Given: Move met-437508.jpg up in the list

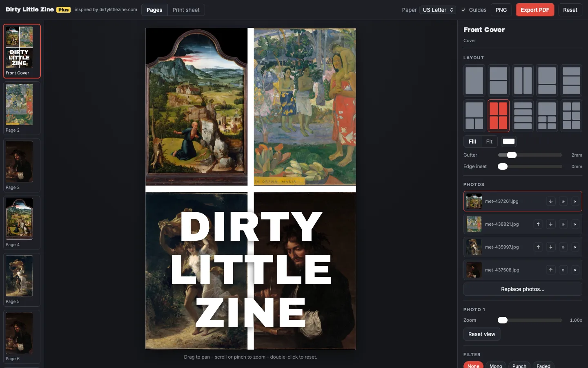Looking at the screenshot, I should tap(551, 270).
